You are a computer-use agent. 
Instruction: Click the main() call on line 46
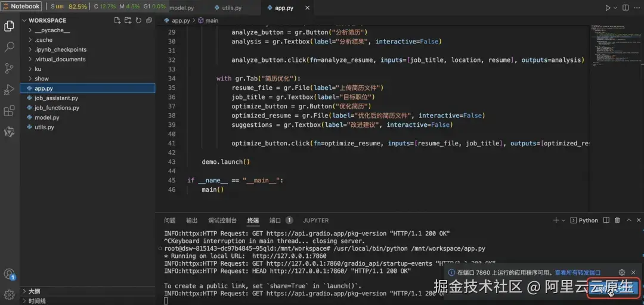tap(213, 189)
